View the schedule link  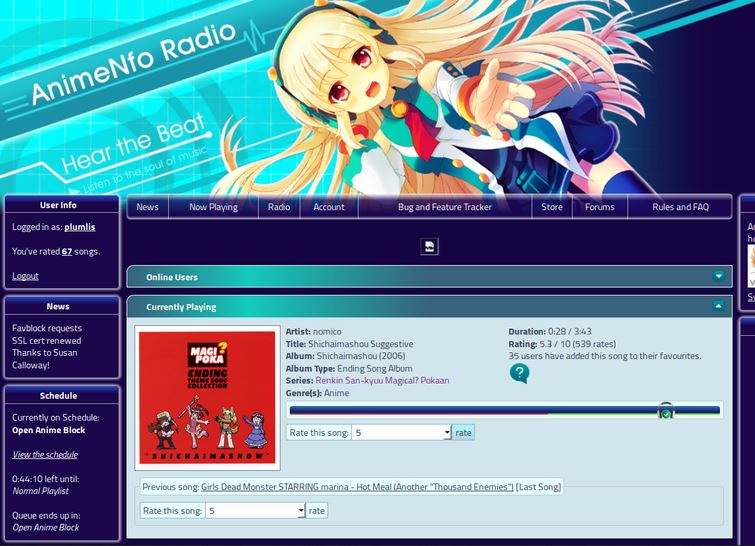point(45,454)
